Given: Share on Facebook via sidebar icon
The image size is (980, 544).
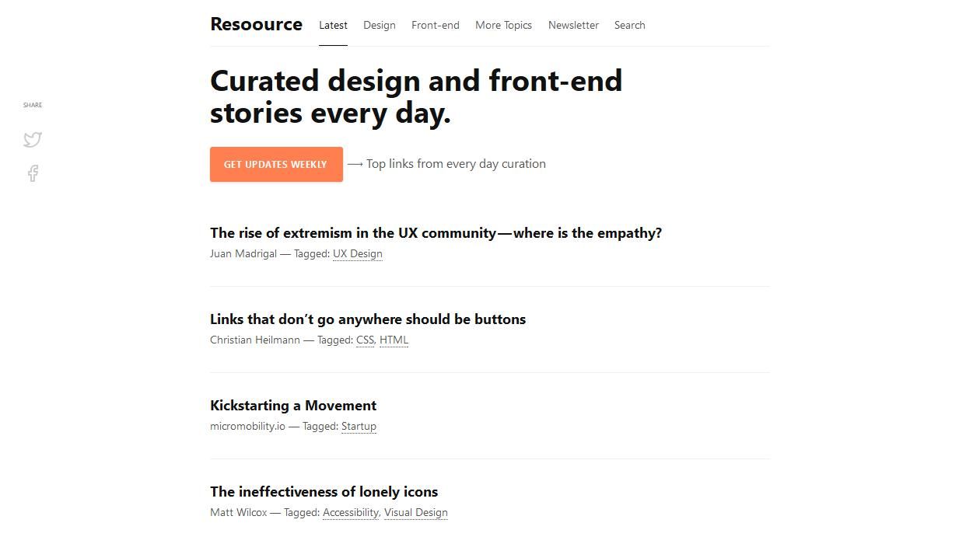Looking at the screenshot, I should (x=33, y=173).
